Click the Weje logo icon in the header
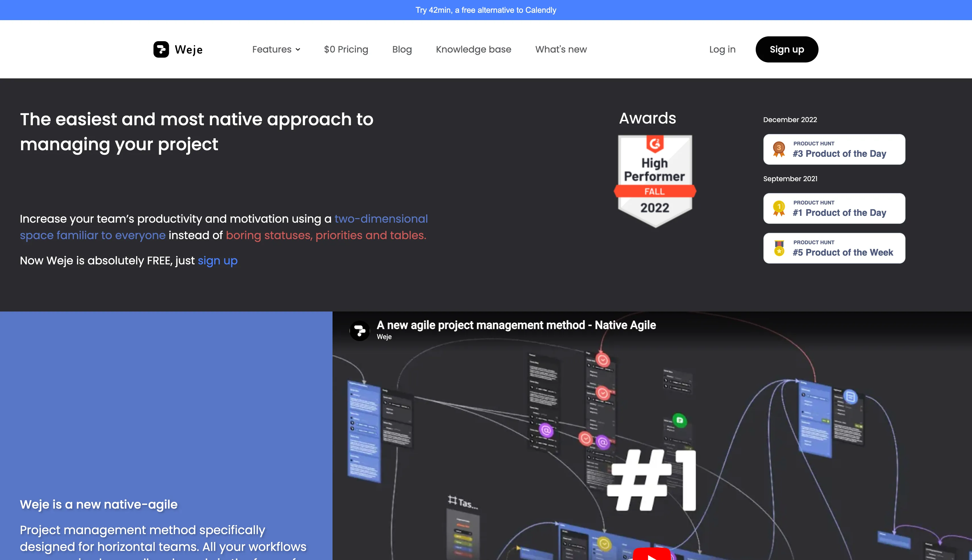This screenshot has width=972, height=560. (161, 49)
